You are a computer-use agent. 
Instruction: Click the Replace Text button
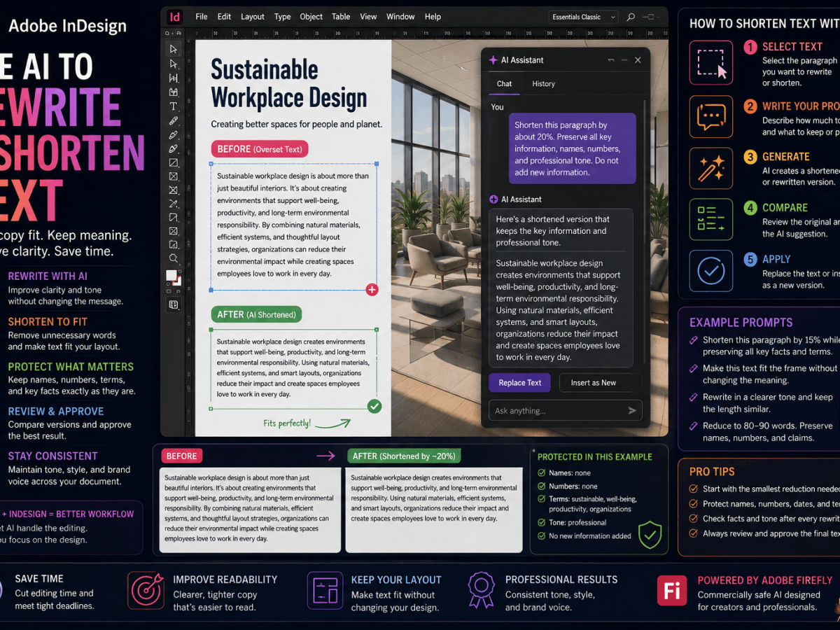pos(519,383)
